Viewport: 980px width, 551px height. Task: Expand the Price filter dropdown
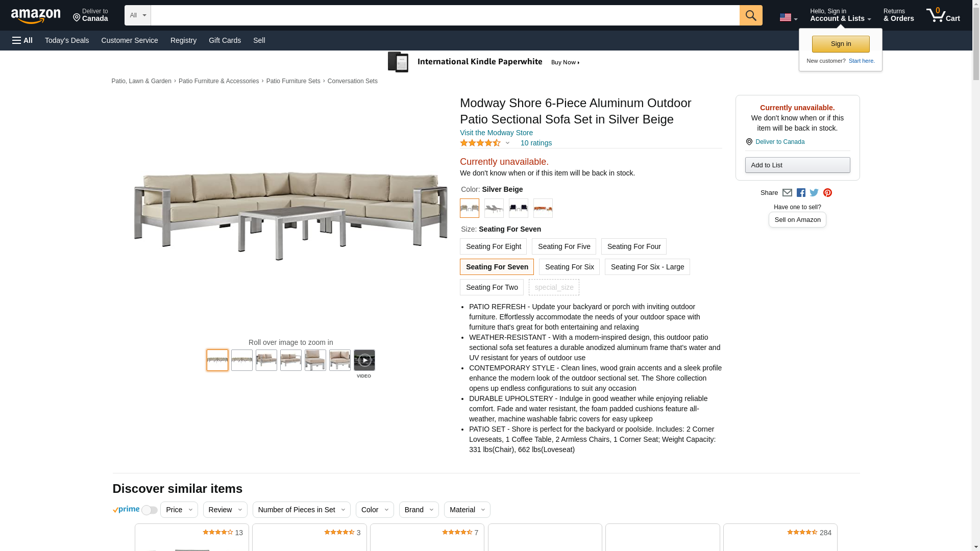click(179, 510)
